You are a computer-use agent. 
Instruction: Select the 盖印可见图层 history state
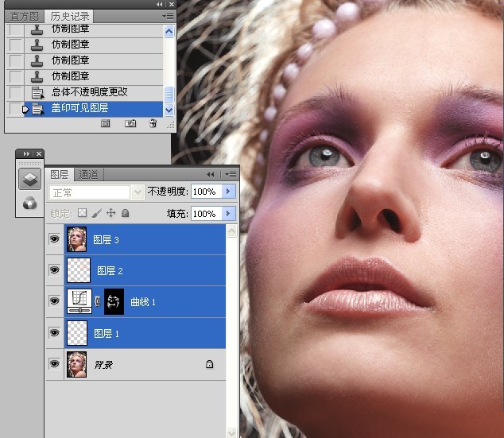pyautogui.click(x=94, y=109)
